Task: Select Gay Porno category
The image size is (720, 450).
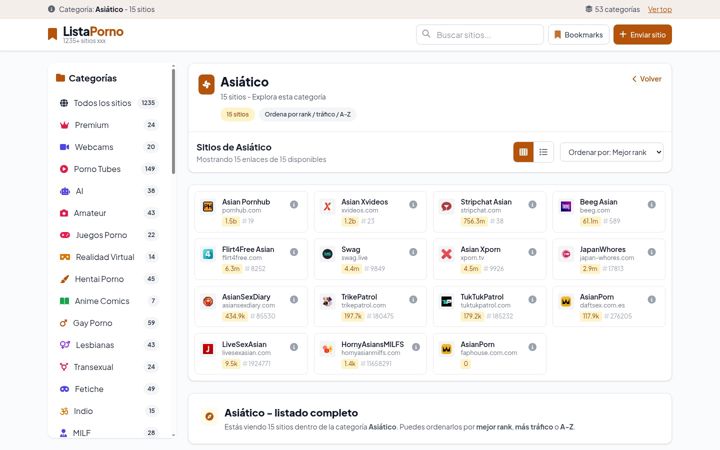Action: (x=108, y=323)
